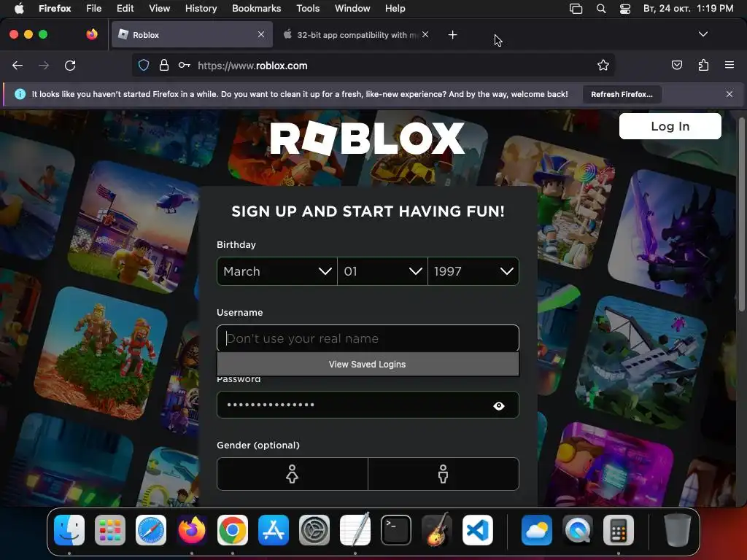Open Firefox from the dock

point(192,530)
